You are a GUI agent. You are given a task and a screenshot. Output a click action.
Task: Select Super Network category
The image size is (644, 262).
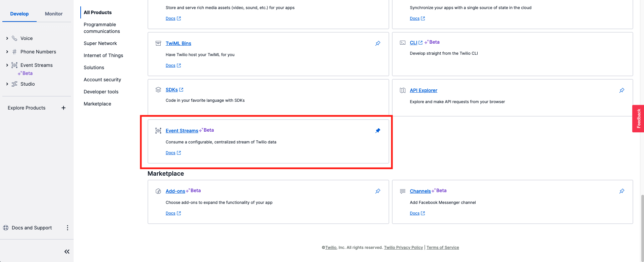pyautogui.click(x=100, y=43)
